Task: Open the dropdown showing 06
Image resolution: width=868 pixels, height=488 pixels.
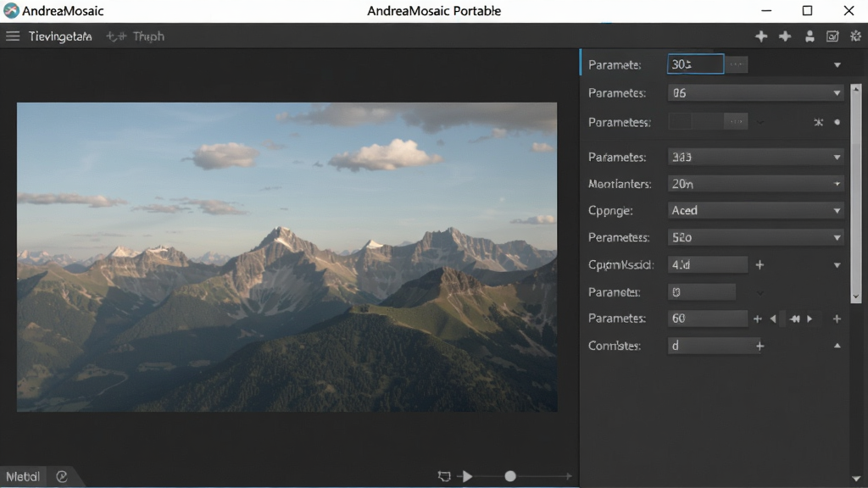Action: [755, 93]
